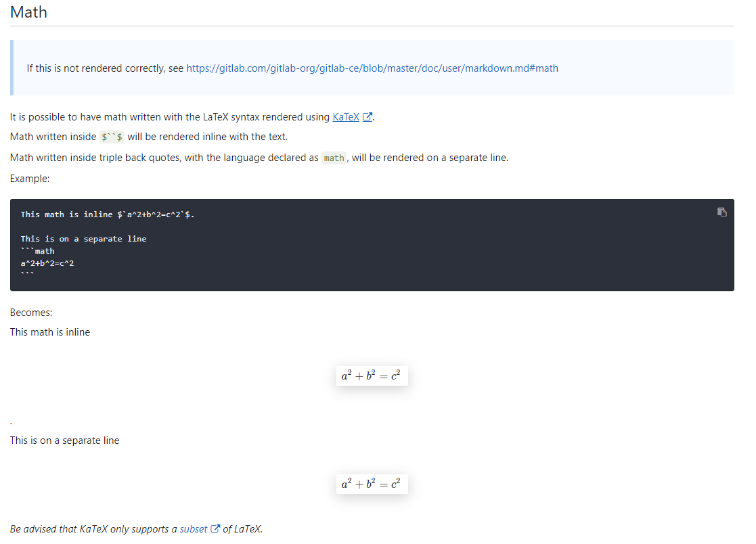The width and height of the screenshot is (756, 544).
Task: Open the gitlab-ce markdown.md#math link
Action: click(x=372, y=68)
